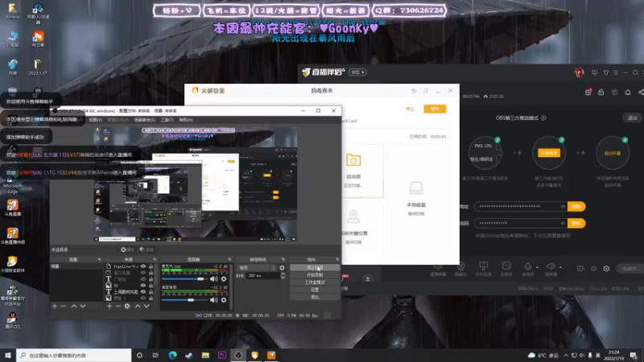This screenshot has height=362, width=644.
Task: Click the multimedia icon in 直播伴侣 toolbar
Action: tap(506, 266)
